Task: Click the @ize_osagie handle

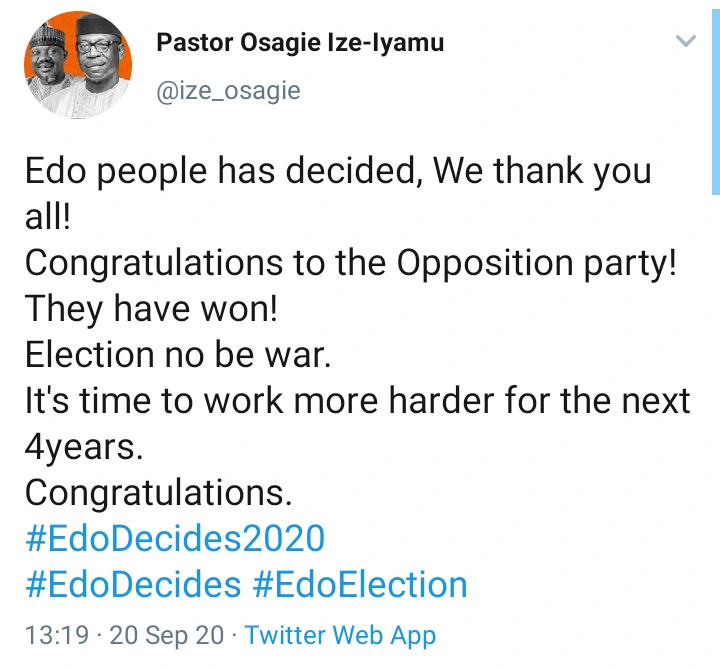Action: (228, 92)
